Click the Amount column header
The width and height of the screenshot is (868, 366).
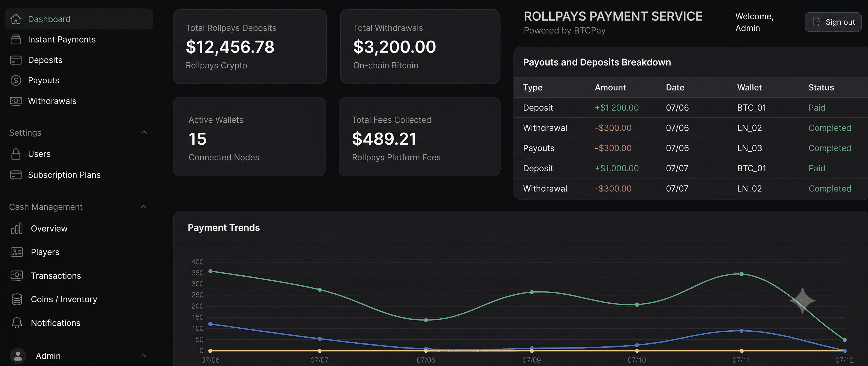coord(610,87)
